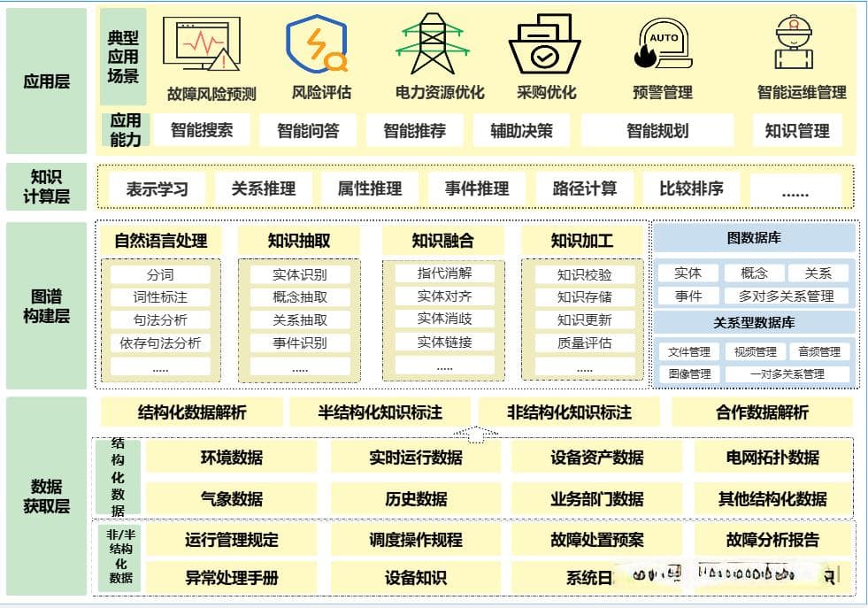Click the 质量评估 item
This screenshot has height=608, width=868.
pyautogui.click(x=584, y=343)
